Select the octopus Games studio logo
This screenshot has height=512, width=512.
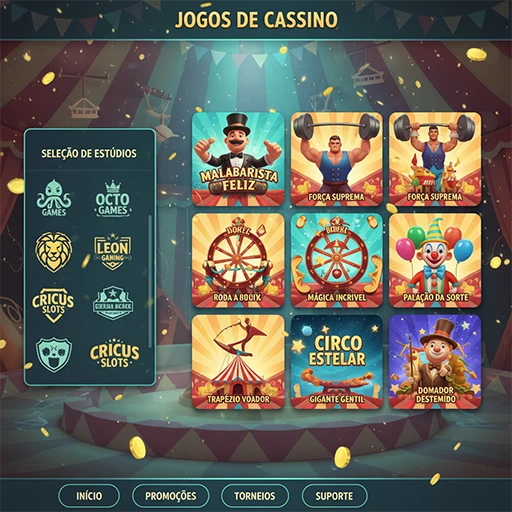pos(54,198)
